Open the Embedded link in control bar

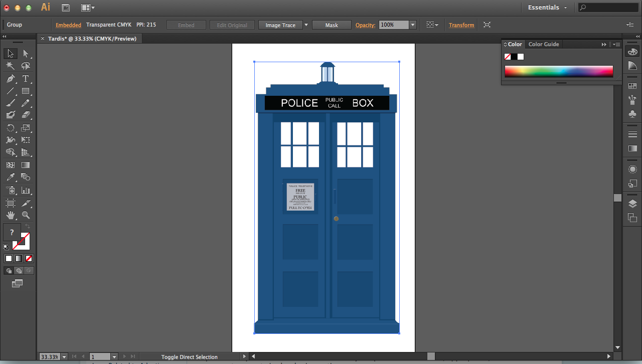pos(68,25)
